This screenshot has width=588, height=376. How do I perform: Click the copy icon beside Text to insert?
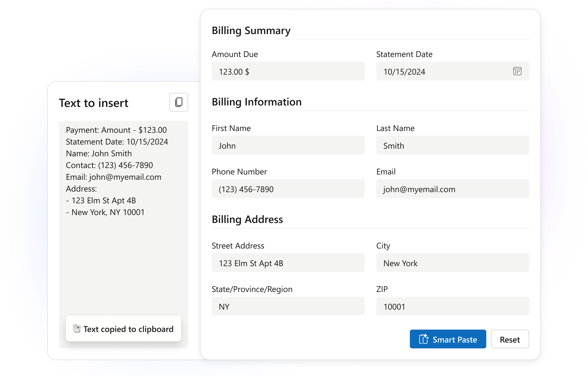[x=178, y=102]
